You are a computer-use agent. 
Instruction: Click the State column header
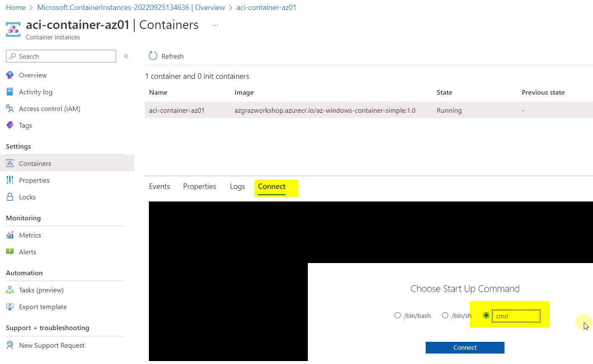(445, 92)
